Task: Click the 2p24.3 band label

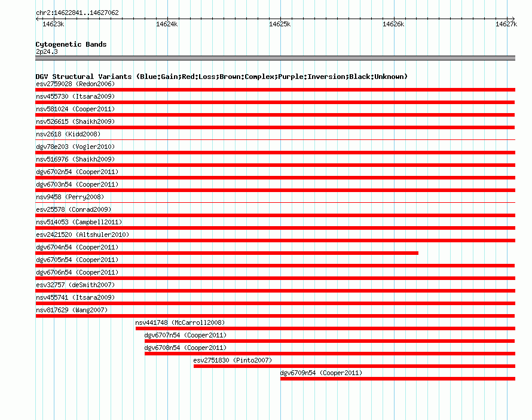Action: [47, 51]
